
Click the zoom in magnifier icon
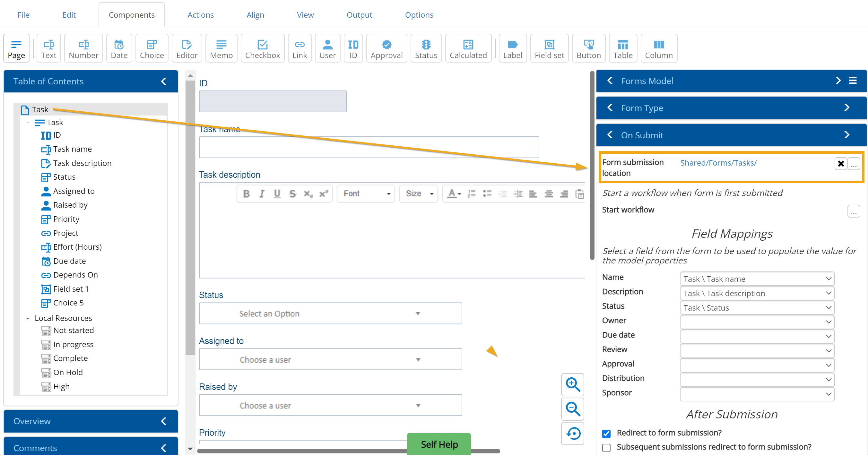click(572, 384)
